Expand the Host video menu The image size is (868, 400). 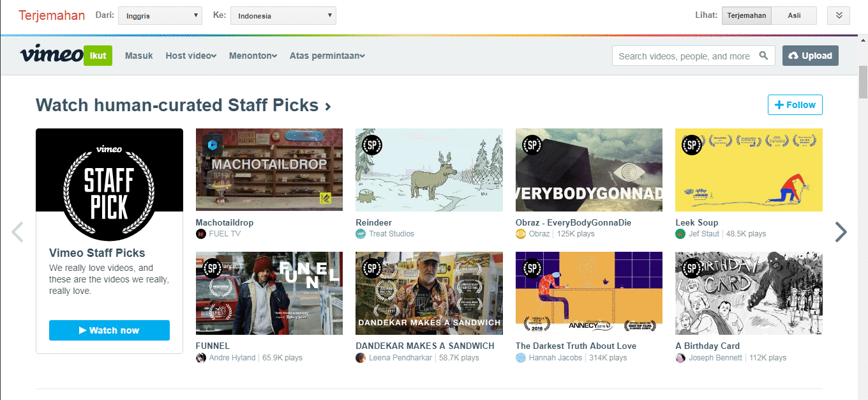191,56
